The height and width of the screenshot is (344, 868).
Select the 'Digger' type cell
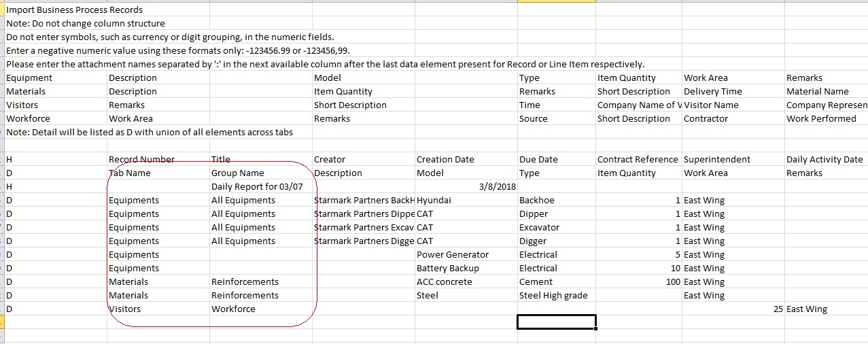pos(557,241)
